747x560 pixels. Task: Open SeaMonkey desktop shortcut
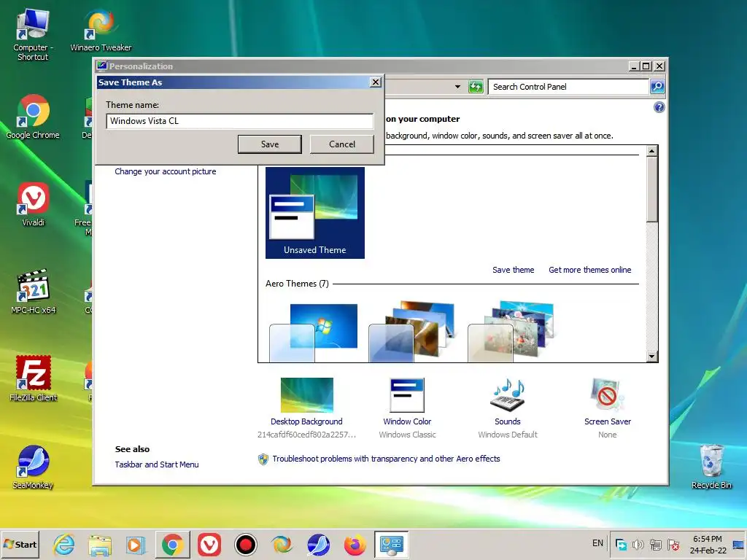tap(32, 467)
